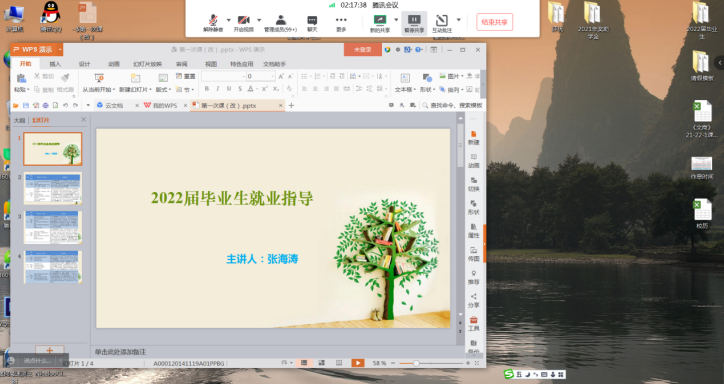Open the annotation pen tool in meeting toolbar
The image size is (724, 384).
[441, 23]
